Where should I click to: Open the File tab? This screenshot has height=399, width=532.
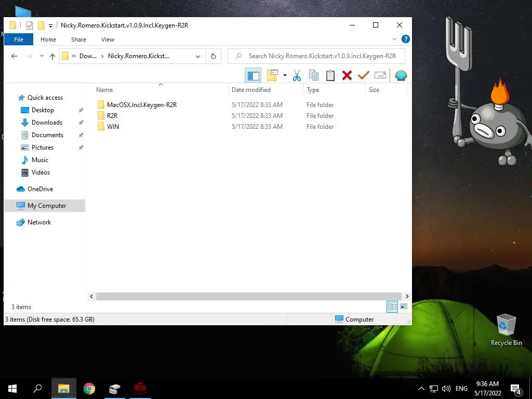(x=19, y=39)
